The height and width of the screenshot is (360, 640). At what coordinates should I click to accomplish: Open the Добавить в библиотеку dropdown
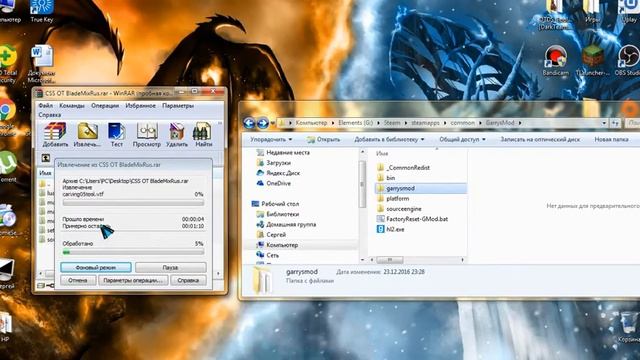(x=389, y=140)
